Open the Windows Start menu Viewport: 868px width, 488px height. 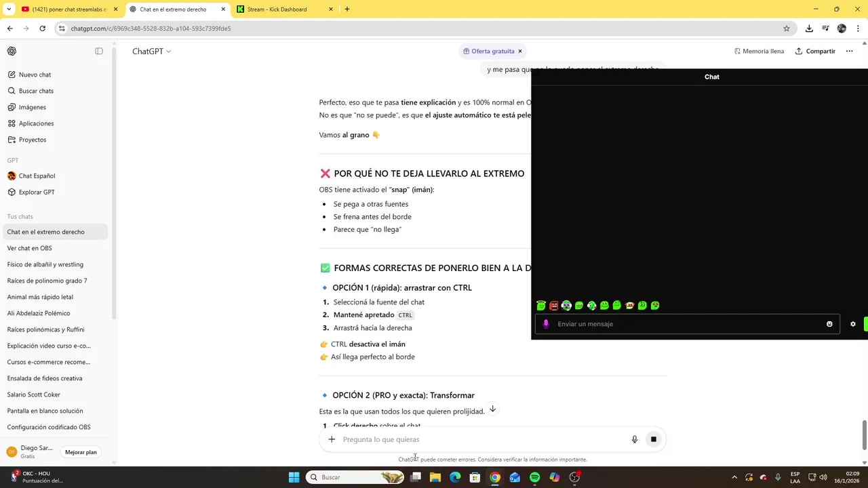point(294,477)
